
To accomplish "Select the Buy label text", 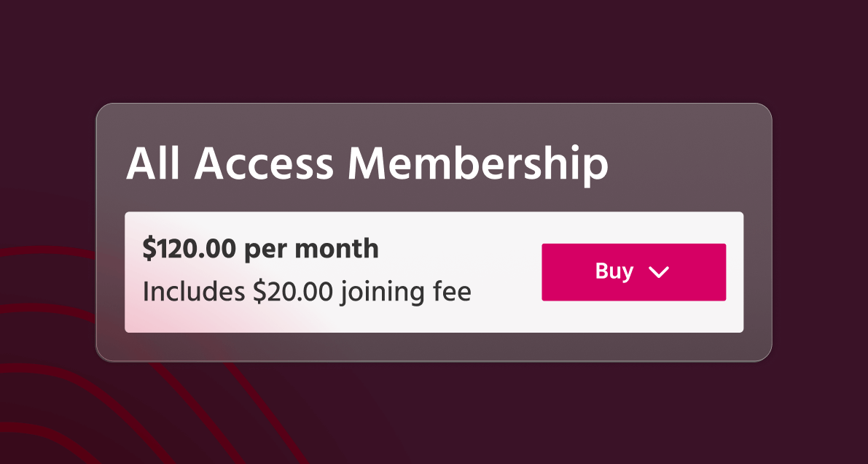I will pos(613,271).
